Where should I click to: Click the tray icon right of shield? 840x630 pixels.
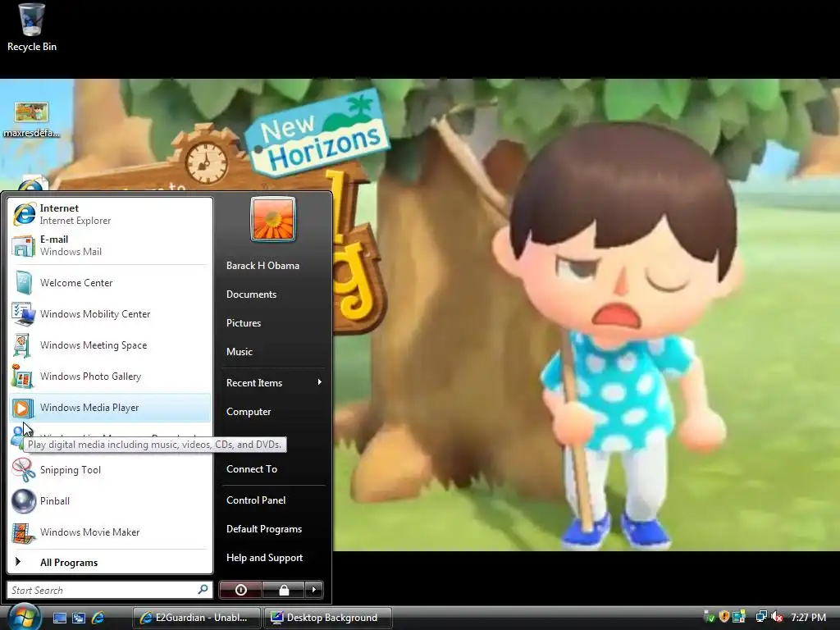pyautogui.click(x=739, y=617)
